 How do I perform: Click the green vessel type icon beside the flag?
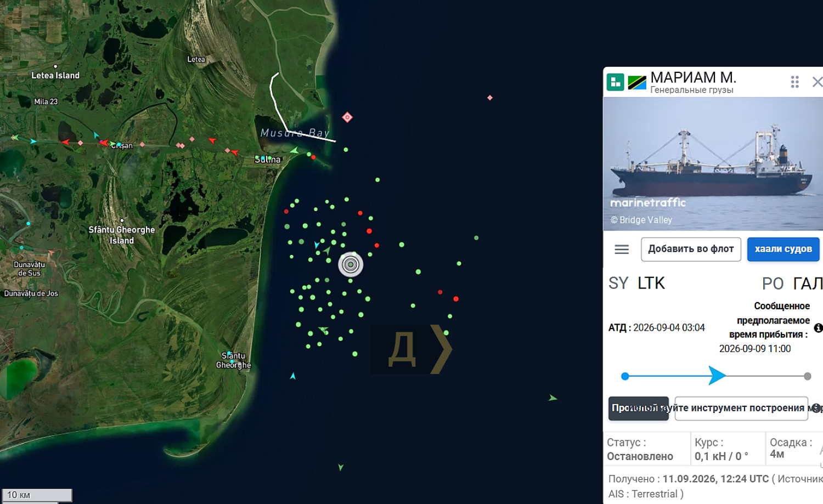[616, 82]
